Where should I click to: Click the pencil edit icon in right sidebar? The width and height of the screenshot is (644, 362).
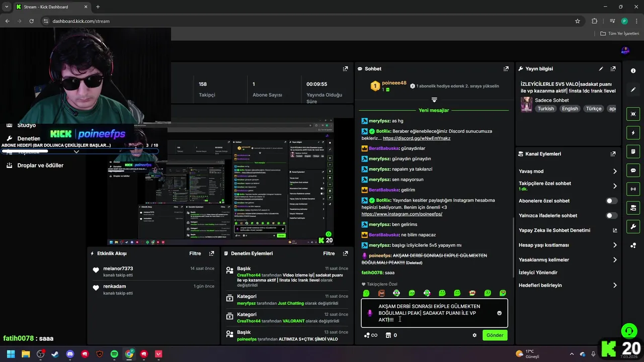coord(633,89)
